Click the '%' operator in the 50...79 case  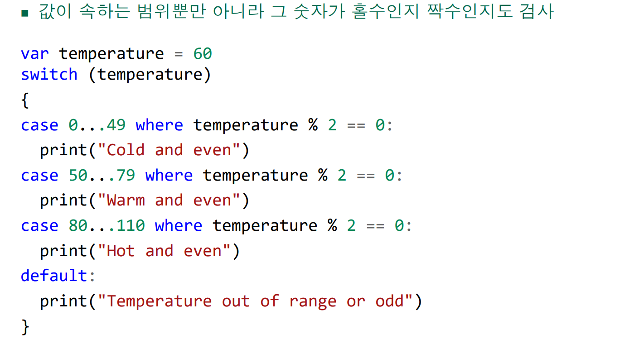323,175
